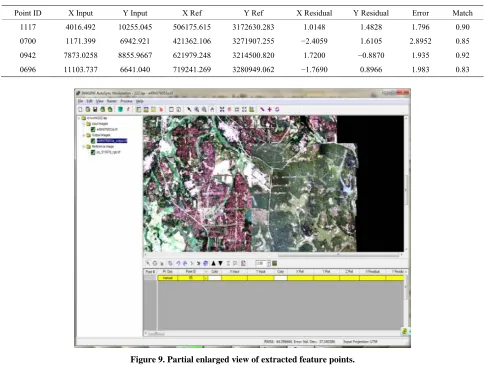
Task: Select the pointer tool in the point table toolbar
Action: point(148,263)
